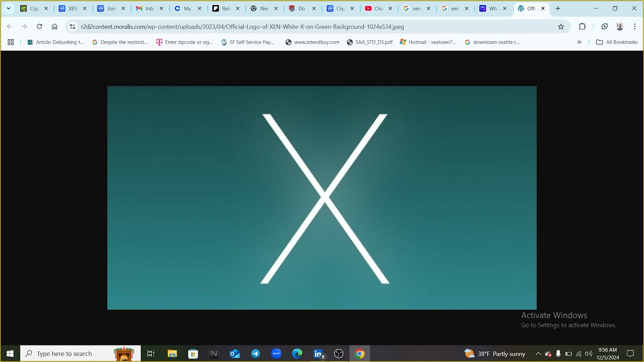Open the search tabs dropdown arrow
644x362 pixels.
(8, 9)
